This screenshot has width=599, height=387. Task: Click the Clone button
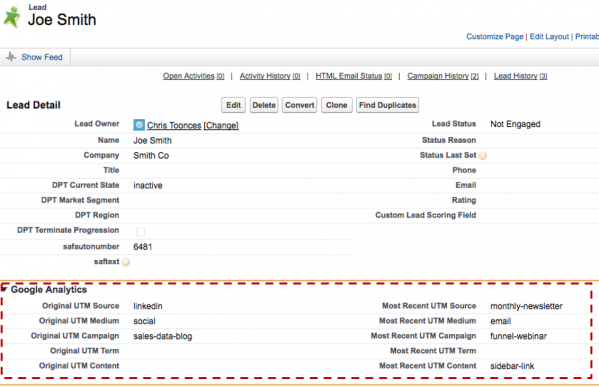pos(337,105)
